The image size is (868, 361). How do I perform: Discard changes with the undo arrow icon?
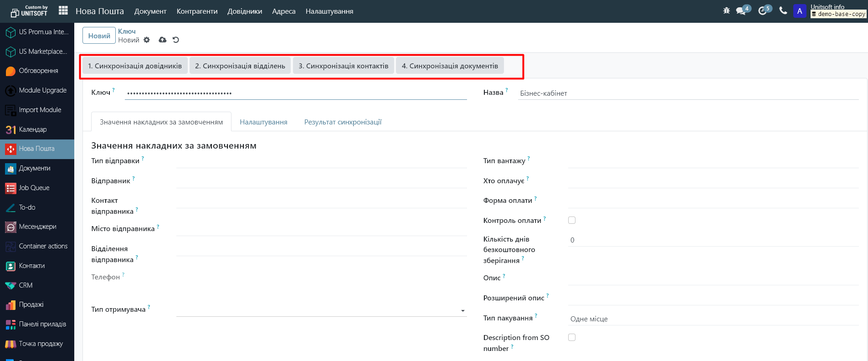(x=176, y=40)
